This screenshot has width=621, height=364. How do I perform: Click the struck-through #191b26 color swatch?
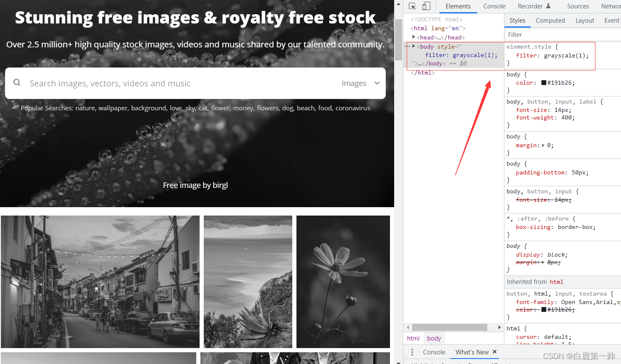coord(543,309)
